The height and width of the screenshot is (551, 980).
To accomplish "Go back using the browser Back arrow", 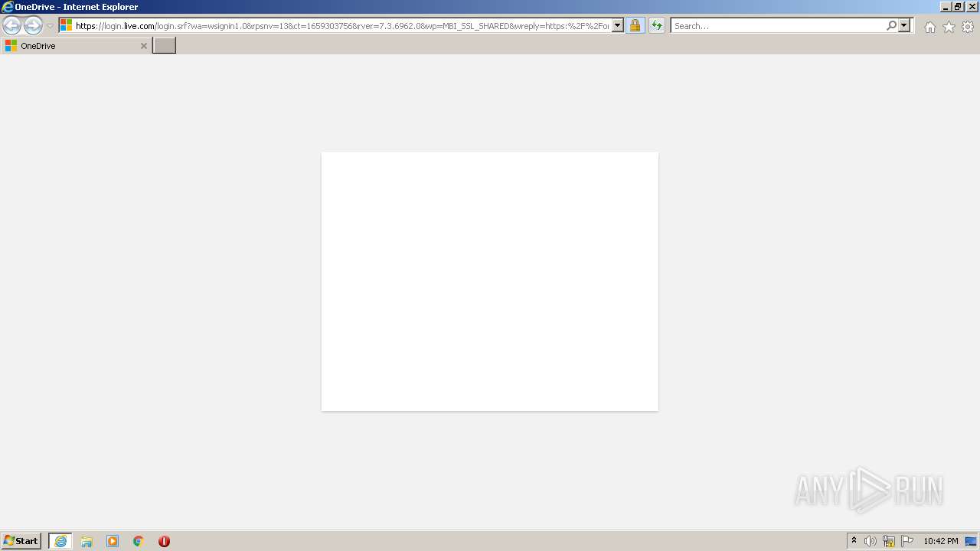I will point(11,26).
